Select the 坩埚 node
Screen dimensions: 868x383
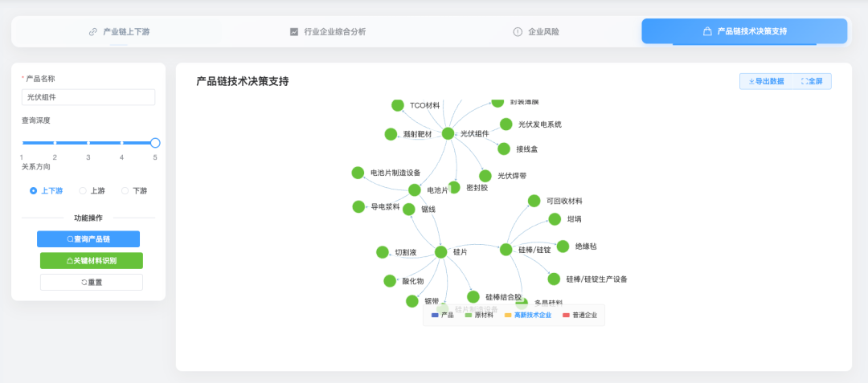coord(555,219)
